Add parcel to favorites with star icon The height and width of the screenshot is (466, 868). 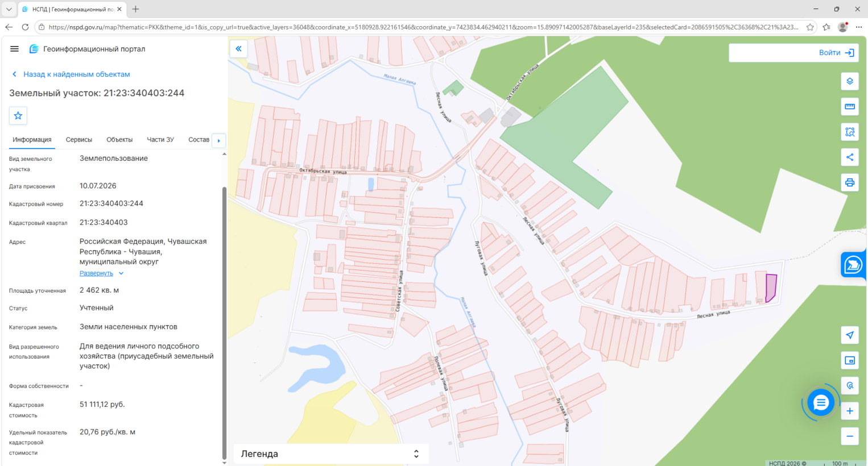(18, 116)
